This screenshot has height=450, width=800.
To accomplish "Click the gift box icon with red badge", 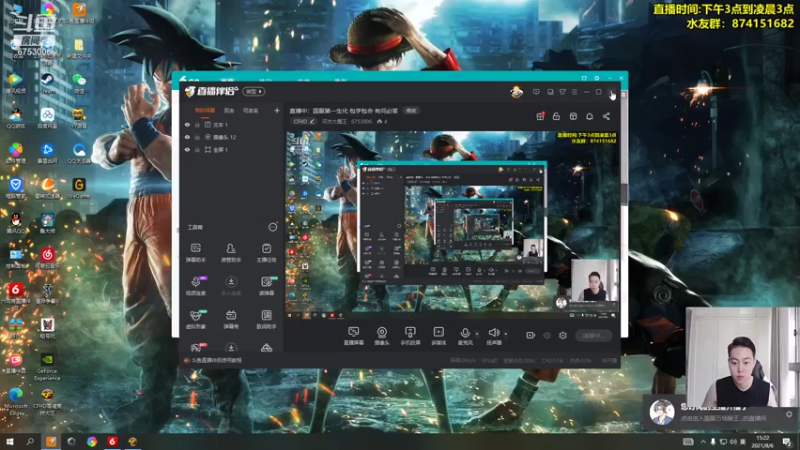I will pos(540,116).
